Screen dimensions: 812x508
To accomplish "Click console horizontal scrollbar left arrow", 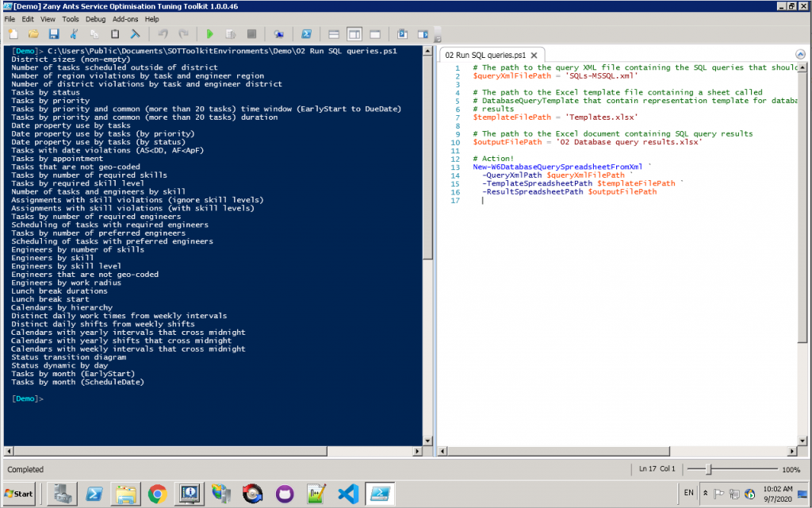I will pyautogui.click(x=8, y=452).
